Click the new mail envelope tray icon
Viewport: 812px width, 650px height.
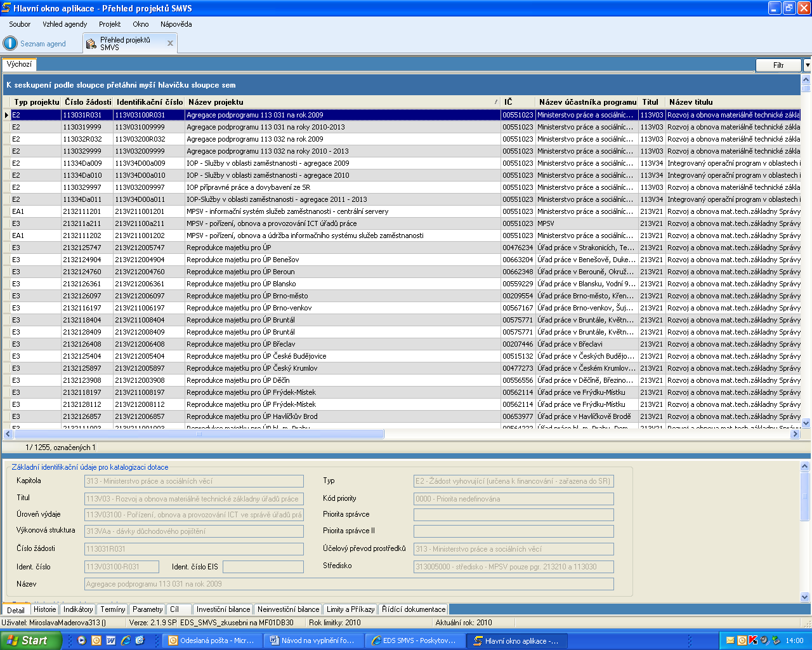point(730,640)
